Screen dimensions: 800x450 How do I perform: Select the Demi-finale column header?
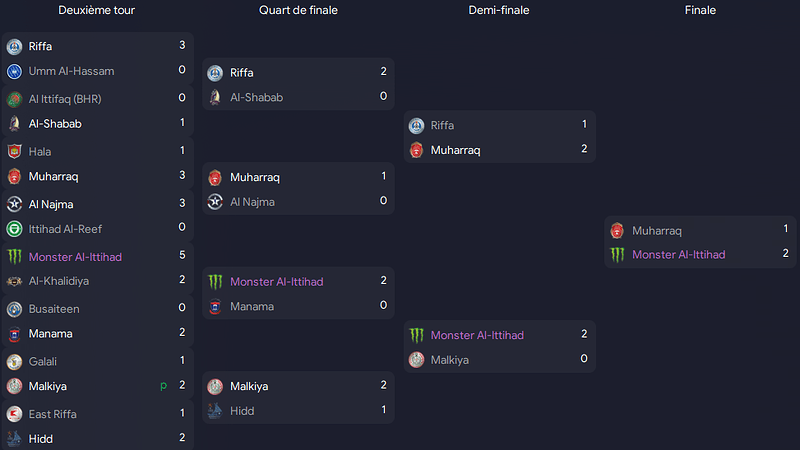click(499, 10)
